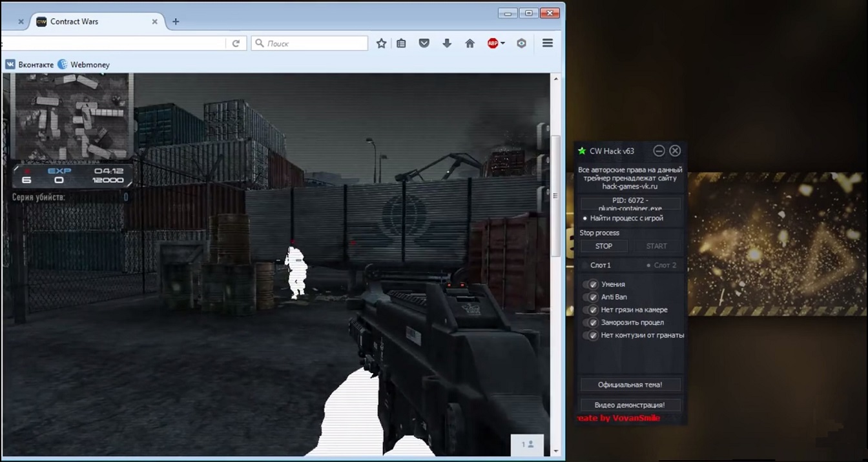
Task: Click the Adblock Plus ABP icon
Action: pyautogui.click(x=493, y=43)
